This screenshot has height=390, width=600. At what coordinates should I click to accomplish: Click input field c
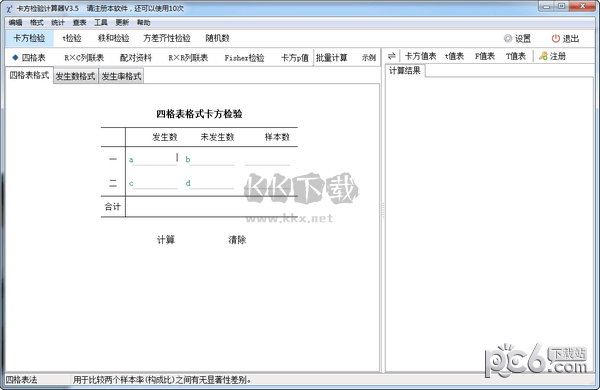pyautogui.click(x=155, y=183)
